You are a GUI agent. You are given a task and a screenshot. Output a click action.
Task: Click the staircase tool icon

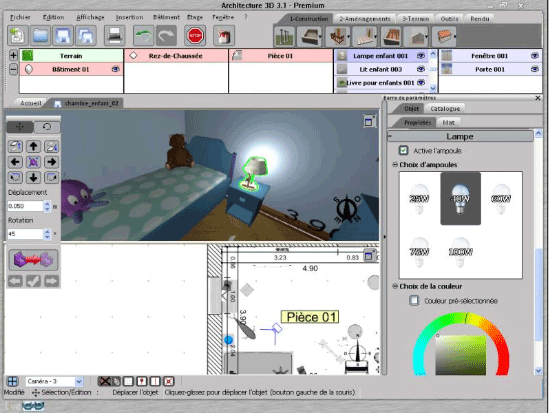pos(364,36)
